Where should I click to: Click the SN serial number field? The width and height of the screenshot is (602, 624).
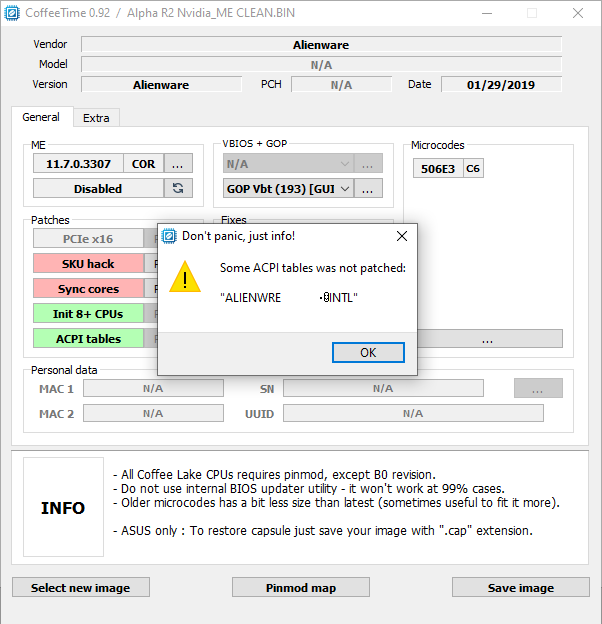tap(383, 388)
